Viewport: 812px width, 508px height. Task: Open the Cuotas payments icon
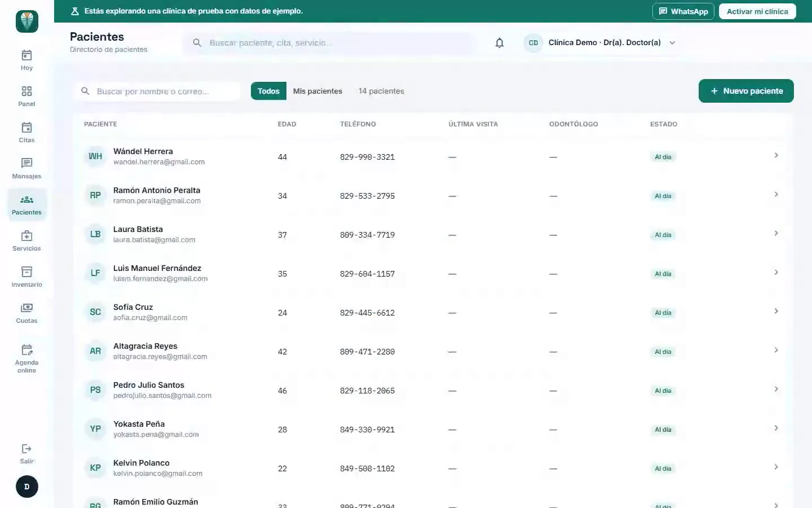pyautogui.click(x=27, y=308)
